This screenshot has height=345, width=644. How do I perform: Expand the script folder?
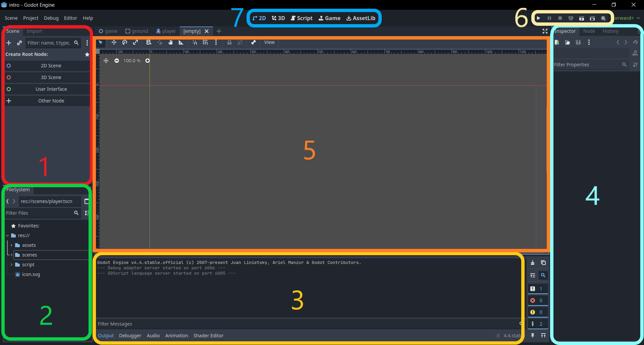pos(12,265)
